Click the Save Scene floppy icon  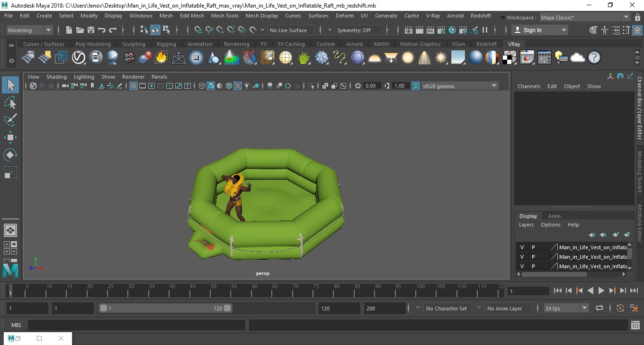(90, 30)
